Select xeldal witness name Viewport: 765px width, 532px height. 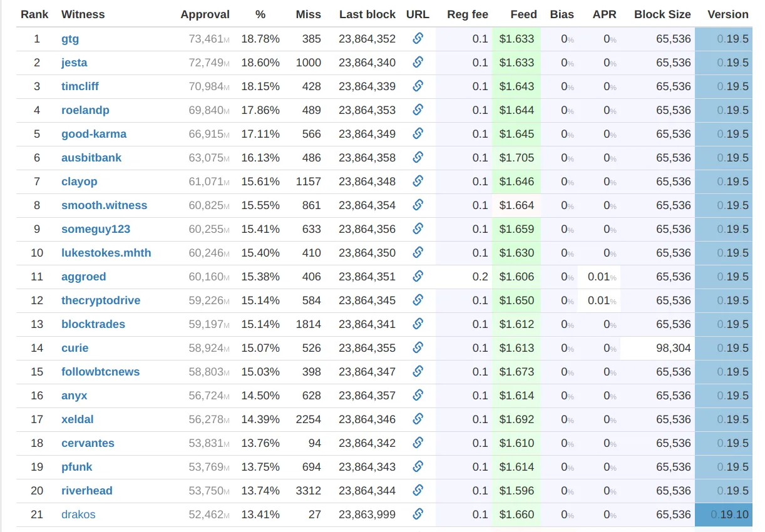tap(78, 419)
